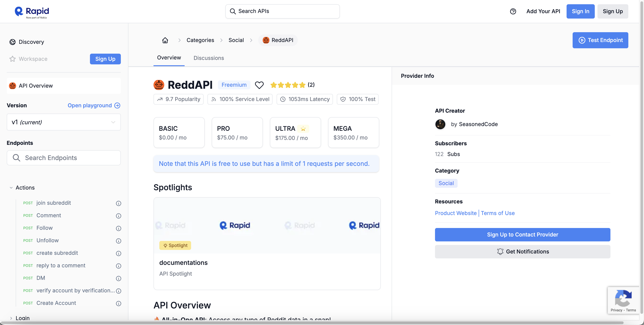Click the star rating for ReddAPI
Screen dimensions: 644x325
(288, 85)
